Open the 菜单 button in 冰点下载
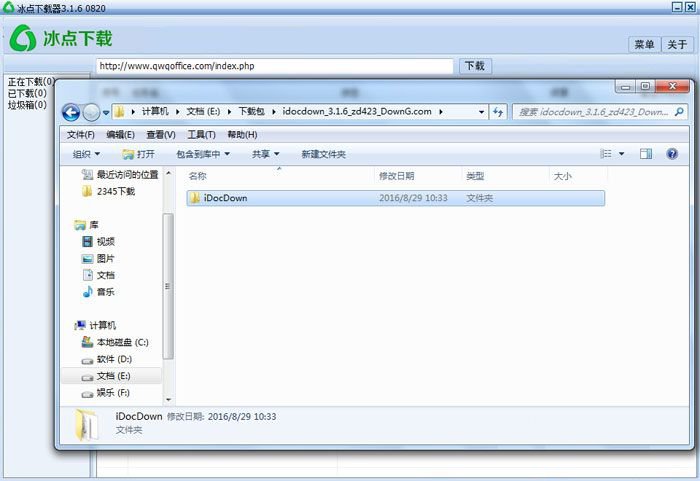Screen dimensions: 700x481 [x=644, y=44]
